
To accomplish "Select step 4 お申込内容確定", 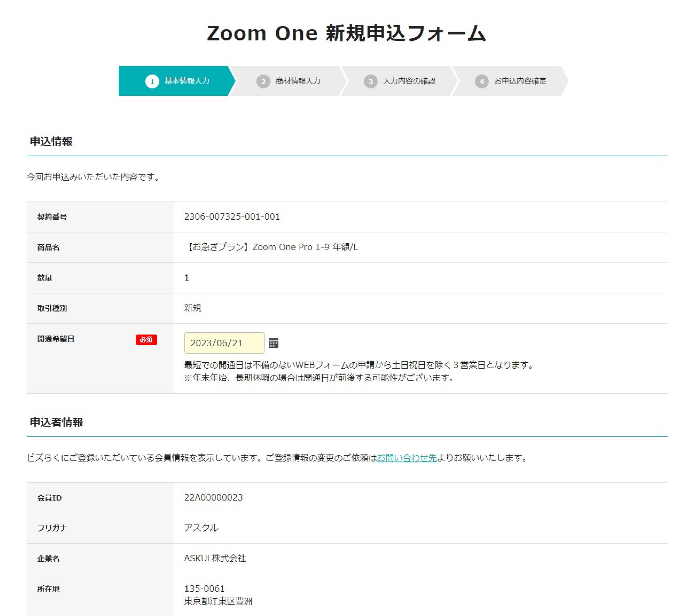I will pos(510,81).
